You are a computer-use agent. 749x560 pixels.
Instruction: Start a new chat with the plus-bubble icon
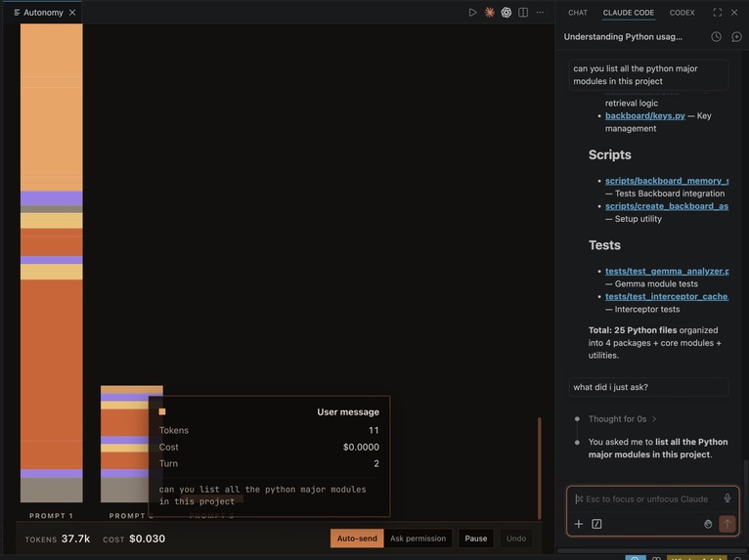(736, 37)
